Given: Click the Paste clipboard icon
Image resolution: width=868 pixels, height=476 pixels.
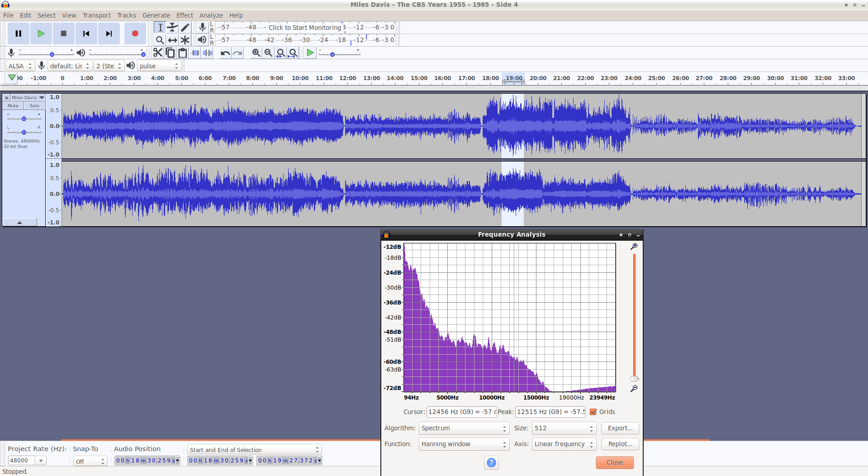Looking at the screenshot, I should (183, 53).
